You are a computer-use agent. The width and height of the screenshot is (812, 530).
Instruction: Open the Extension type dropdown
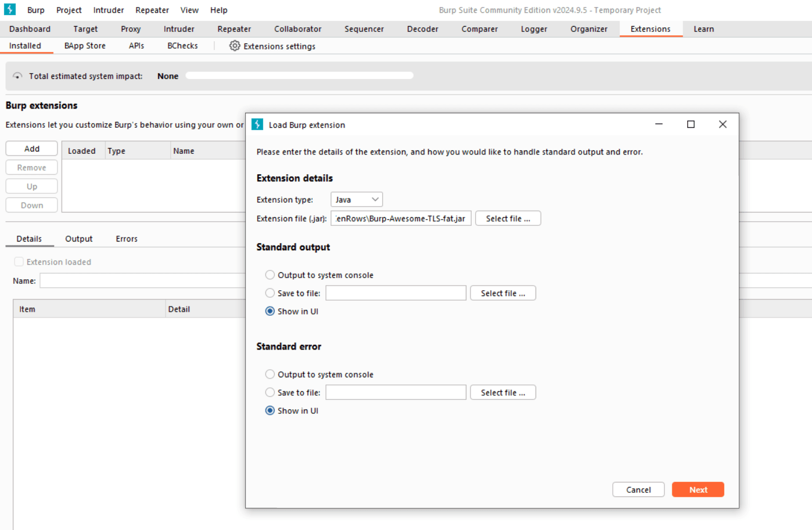(357, 200)
